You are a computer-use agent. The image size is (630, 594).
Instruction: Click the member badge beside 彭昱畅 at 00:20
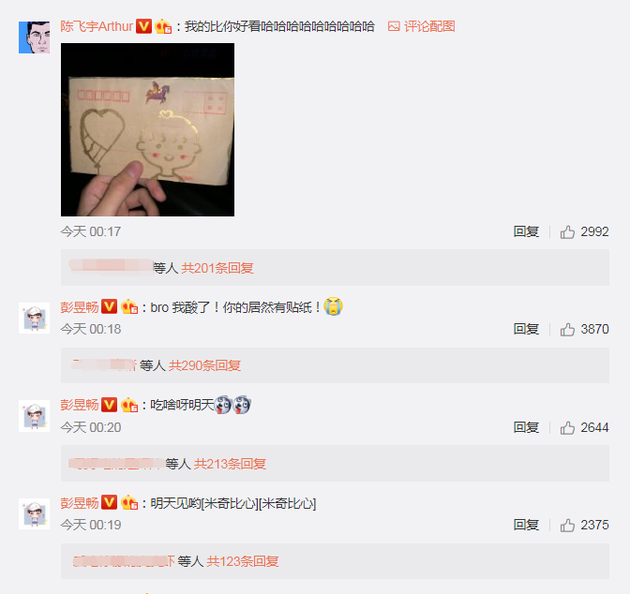click(x=129, y=405)
